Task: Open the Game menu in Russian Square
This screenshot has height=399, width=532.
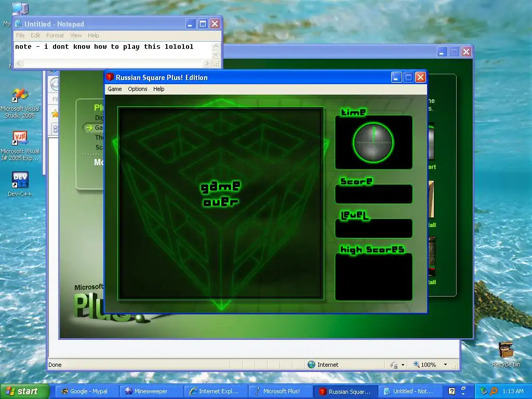Action: point(115,89)
